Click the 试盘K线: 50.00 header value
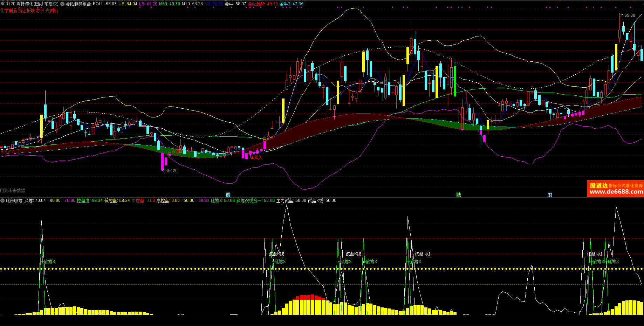The height and width of the screenshot is (326, 644). [x=322, y=201]
